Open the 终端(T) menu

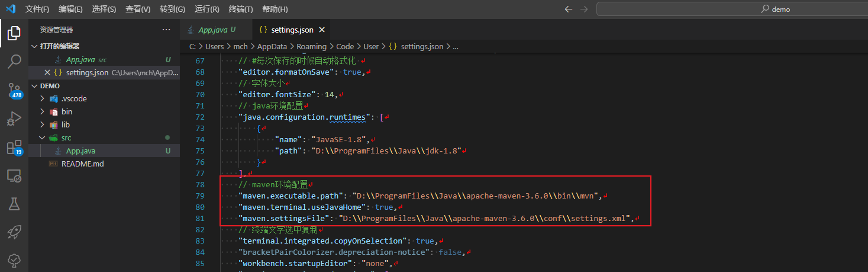(x=240, y=9)
